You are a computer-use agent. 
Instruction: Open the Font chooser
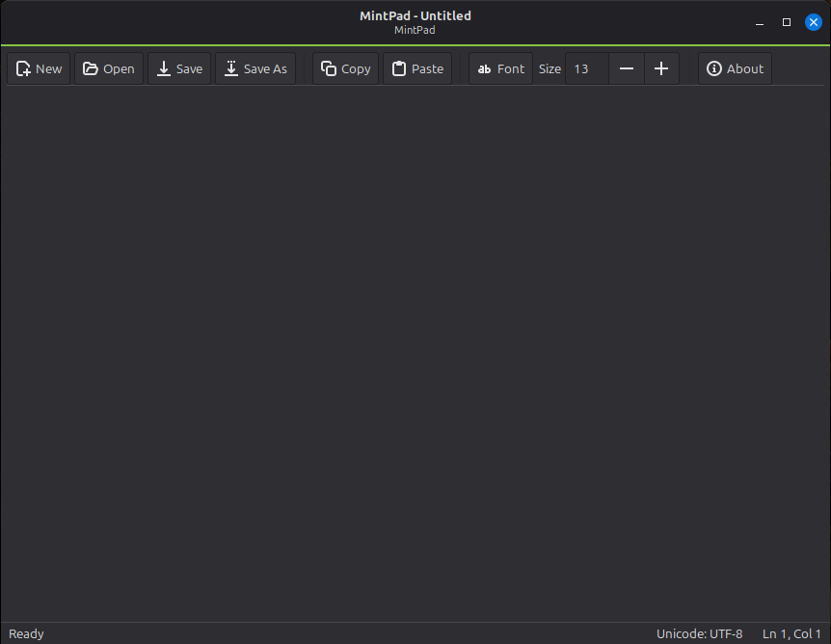pyautogui.click(x=501, y=68)
